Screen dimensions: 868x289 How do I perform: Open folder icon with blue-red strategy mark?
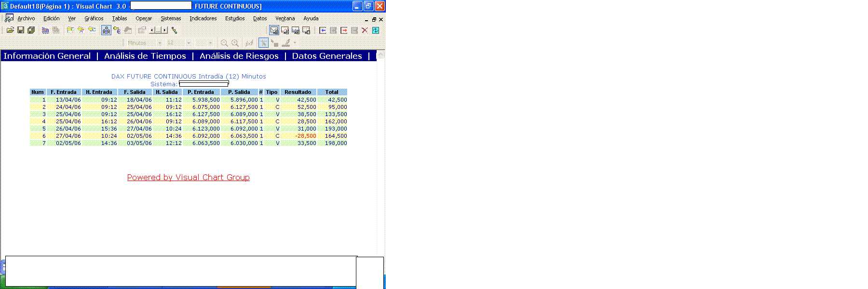(x=81, y=30)
